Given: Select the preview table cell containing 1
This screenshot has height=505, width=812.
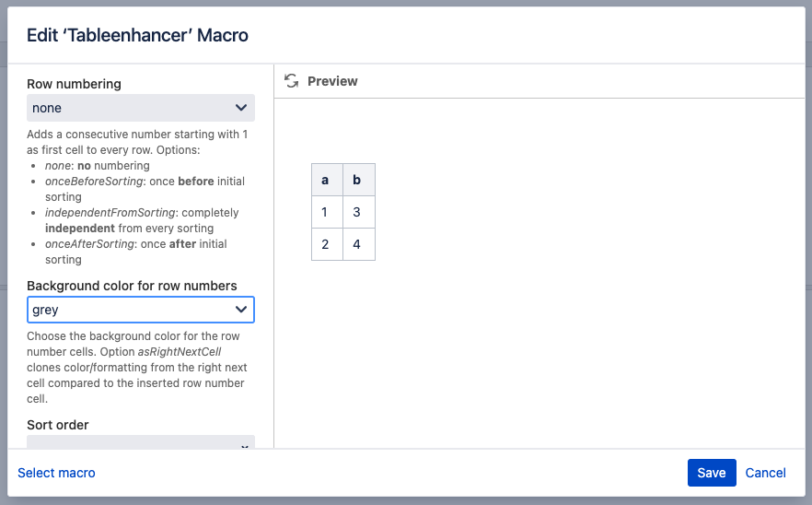Looking at the screenshot, I should point(326,212).
